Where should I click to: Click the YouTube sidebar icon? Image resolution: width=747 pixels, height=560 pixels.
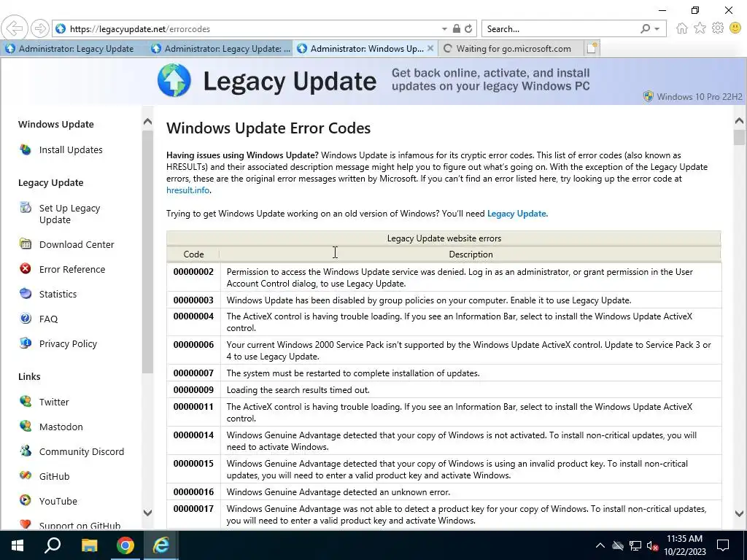tap(26, 500)
